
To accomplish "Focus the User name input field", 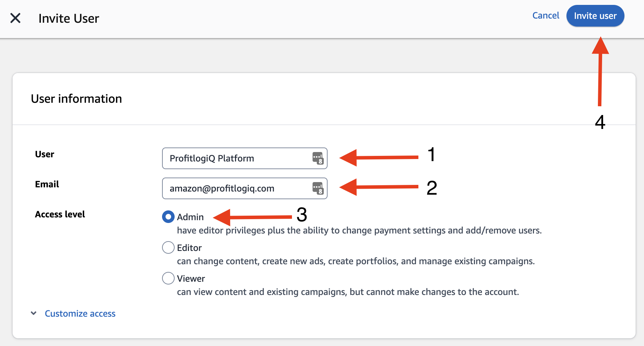I will pyautogui.click(x=237, y=158).
